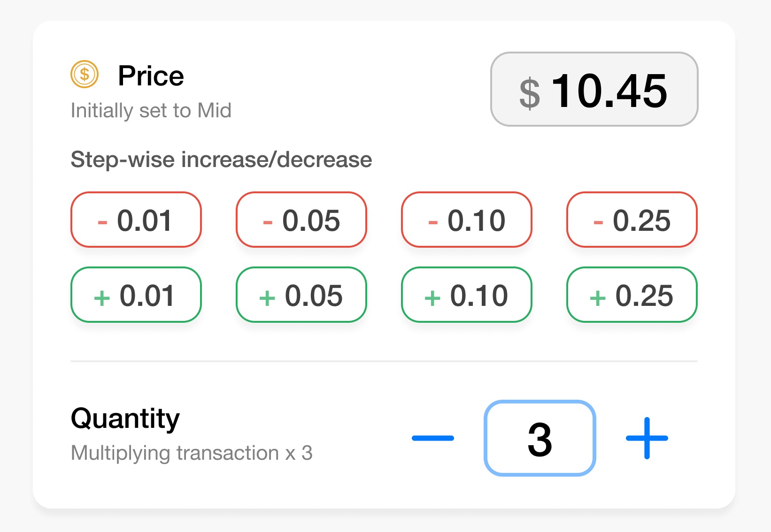
Task: Click the 'Quantity' heading
Action: click(x=125, y=418)
